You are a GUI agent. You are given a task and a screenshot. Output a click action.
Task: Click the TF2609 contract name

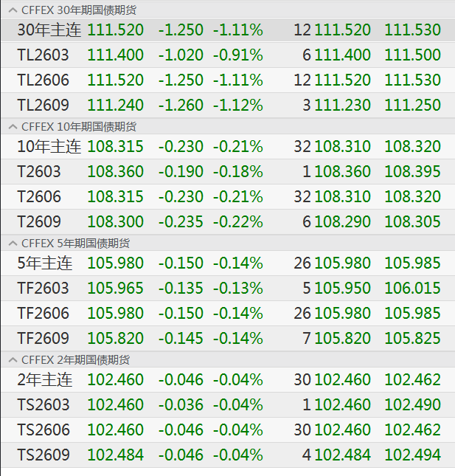click(x=43, y=339)
